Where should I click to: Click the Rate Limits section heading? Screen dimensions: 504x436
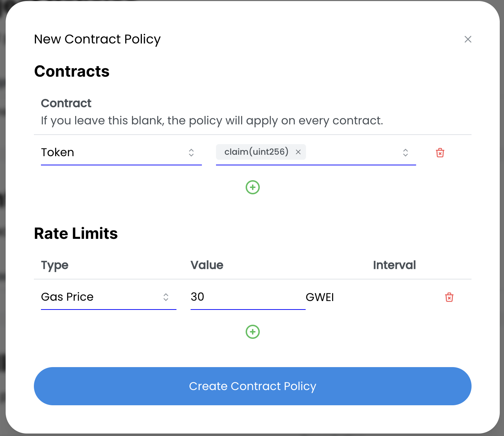click(x=76, y=234)
